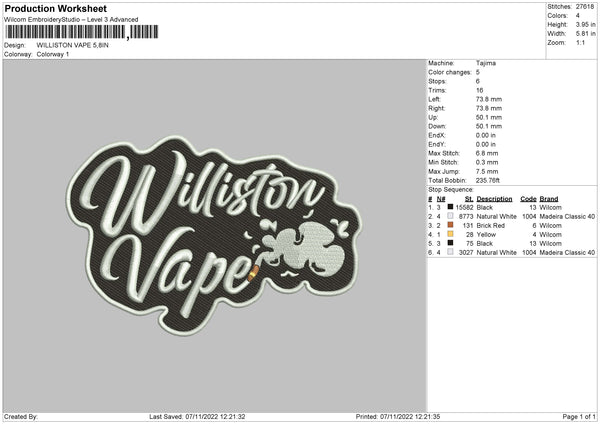
Task: Click black swatch in stop row 5
Action: click(450, 243)
